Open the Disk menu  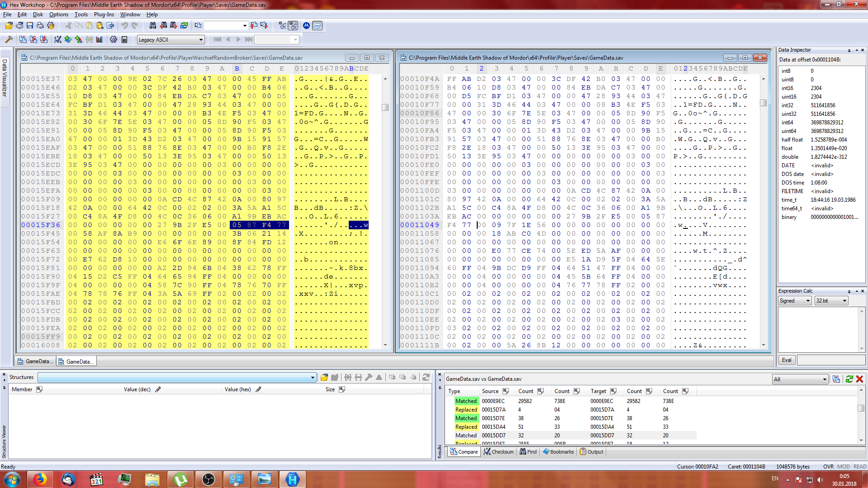pyautogui.click(x=38, y=14)
